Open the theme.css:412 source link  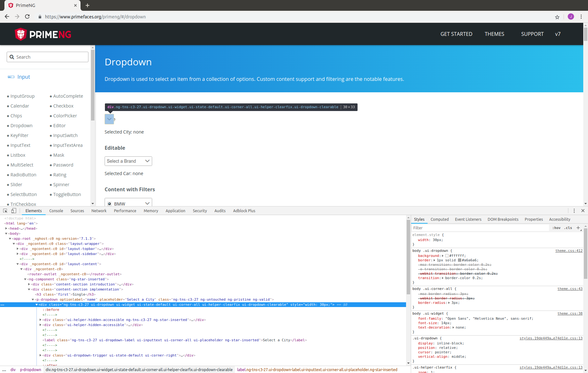point(569,251)
